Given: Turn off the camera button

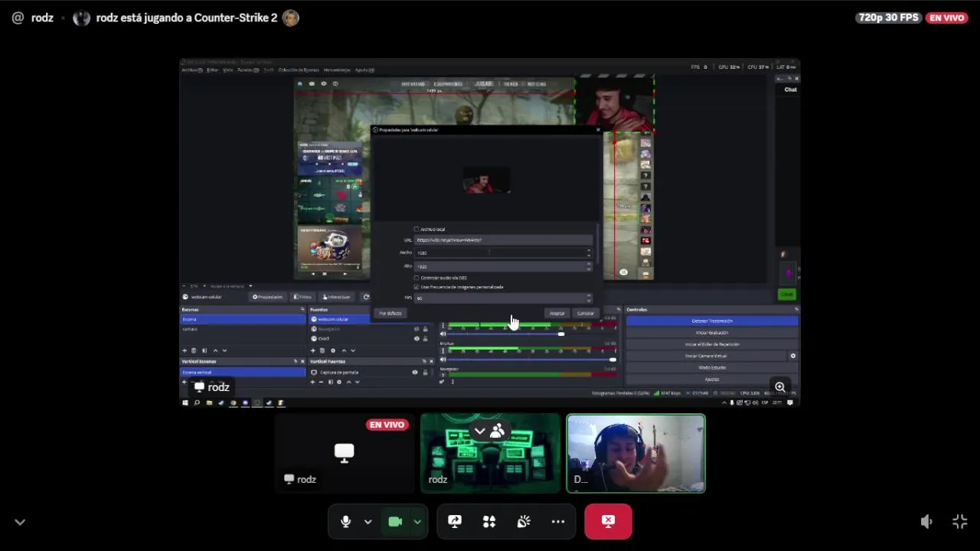Looking at the screenshot, I should (395, 522).
